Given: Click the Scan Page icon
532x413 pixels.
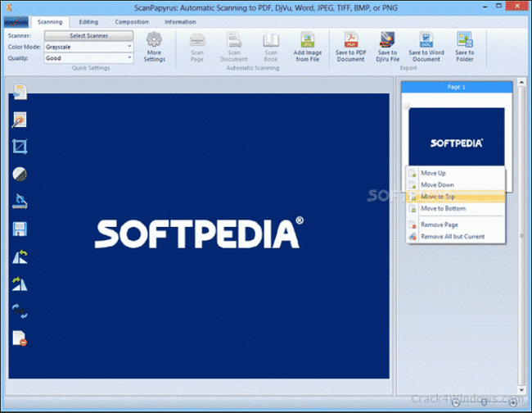Looking at the screenshot, I should tap(197, 47).
